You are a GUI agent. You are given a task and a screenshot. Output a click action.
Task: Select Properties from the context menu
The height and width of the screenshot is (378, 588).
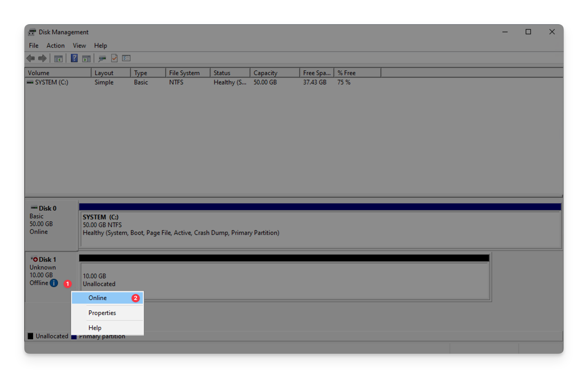102,313
